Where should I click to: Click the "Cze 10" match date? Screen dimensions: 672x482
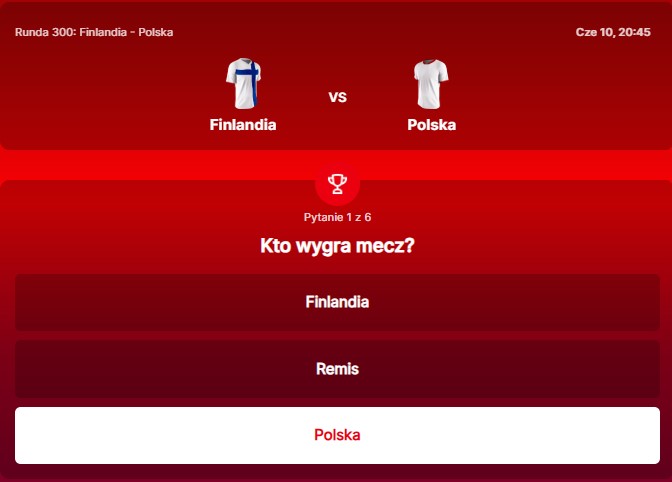pyautogui.click(x=593, y=32)
